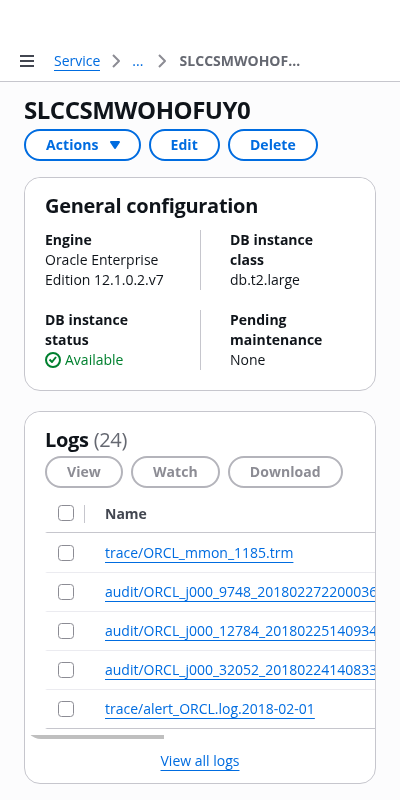Click the Watch logs button
Viewport: 400px width, 800px height.
point(176,472)
